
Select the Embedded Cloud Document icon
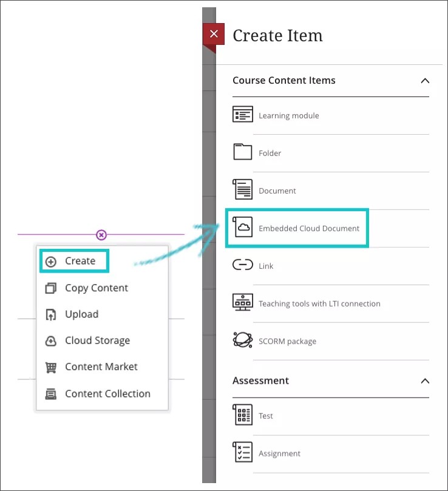coord(243,228)
